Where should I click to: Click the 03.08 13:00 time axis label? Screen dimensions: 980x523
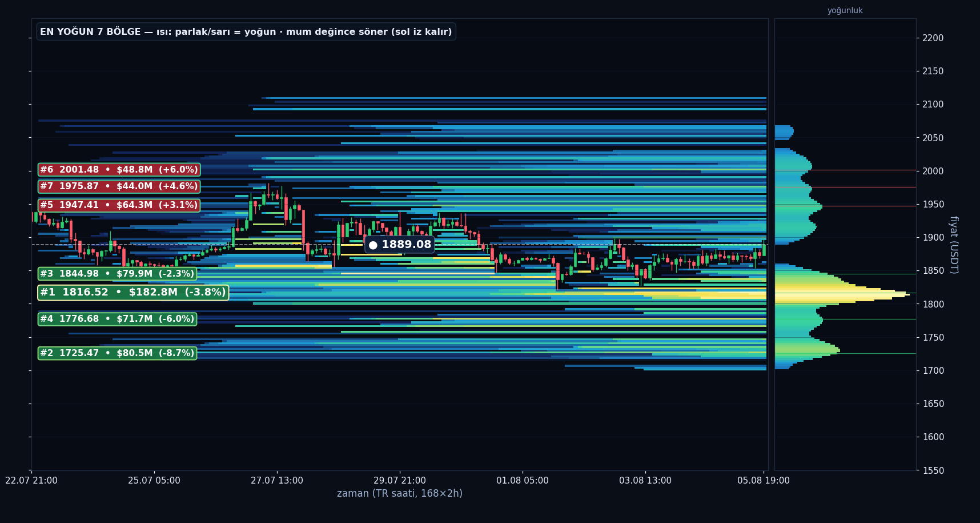coord(645,481)
